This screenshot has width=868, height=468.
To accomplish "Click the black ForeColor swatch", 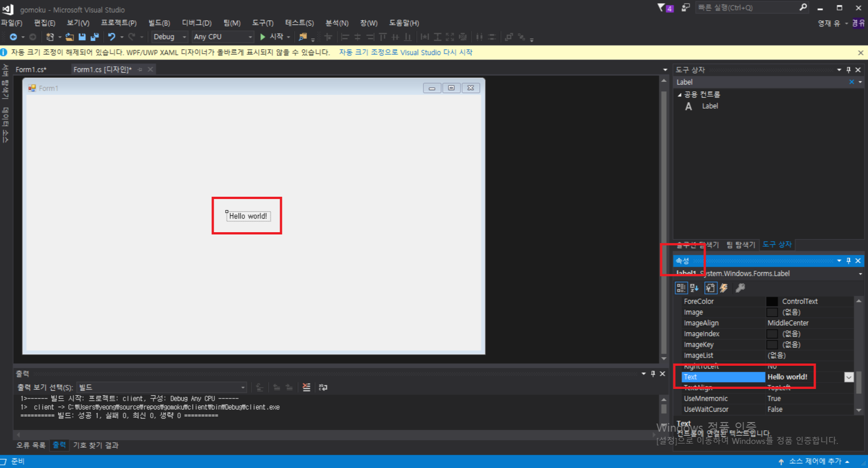I will coord(772,301).
